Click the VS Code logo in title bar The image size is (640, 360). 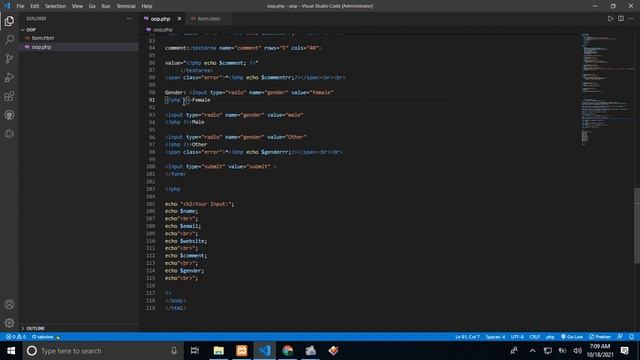pos(7,6)
